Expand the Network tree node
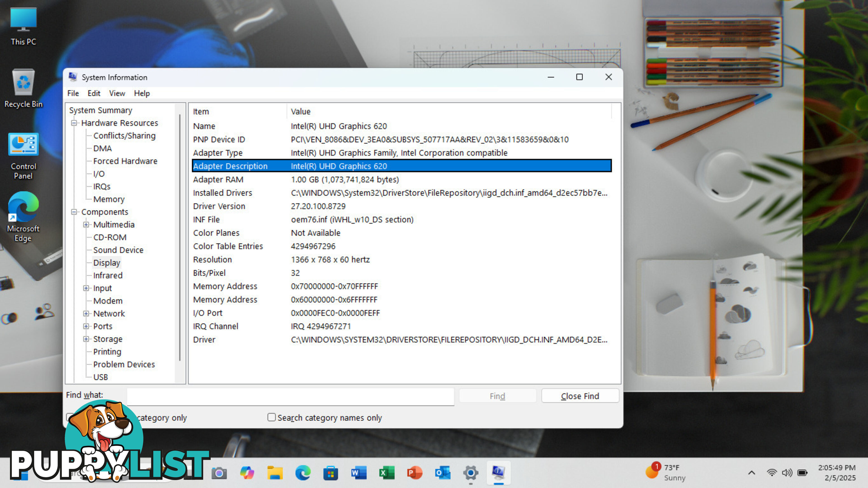This screenshot has height=488, width=868. pyautogui.click(x=86, y=314)
